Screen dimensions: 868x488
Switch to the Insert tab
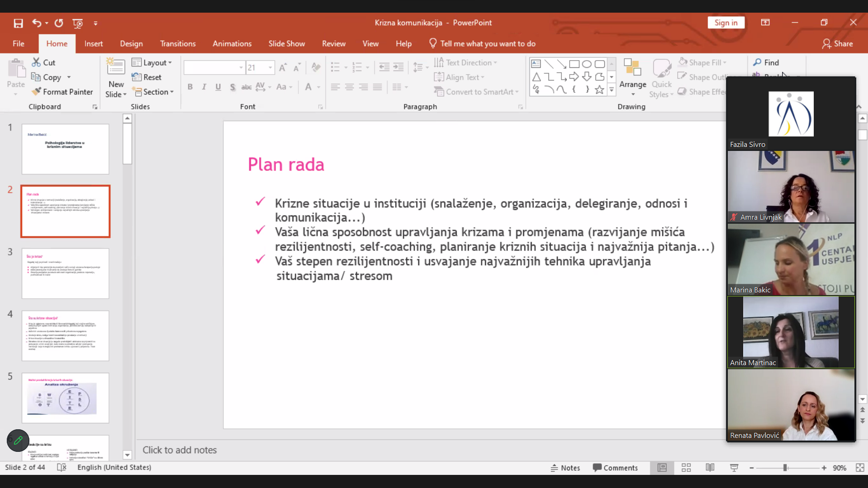coord(94,43)
